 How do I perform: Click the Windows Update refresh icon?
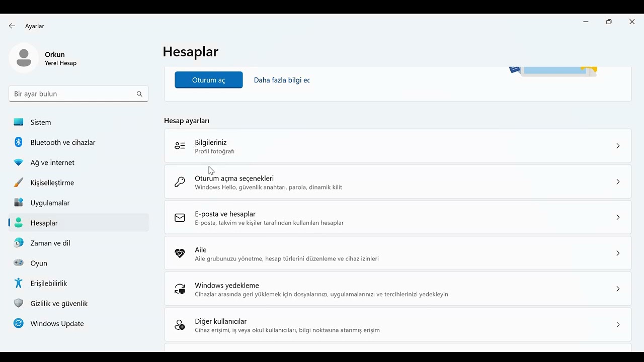coord(19,323)
